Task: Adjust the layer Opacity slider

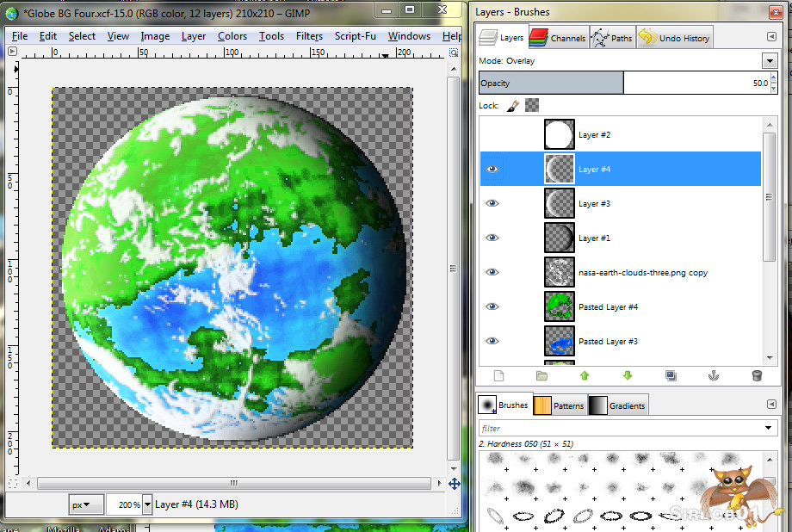Action: (624, 84)
